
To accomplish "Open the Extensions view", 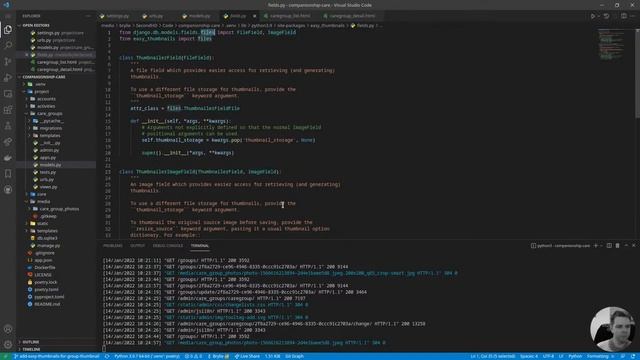I will 8,109.
